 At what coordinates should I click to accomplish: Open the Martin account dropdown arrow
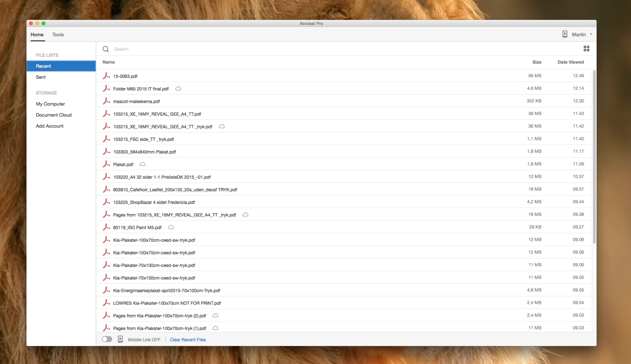point(591,34)
